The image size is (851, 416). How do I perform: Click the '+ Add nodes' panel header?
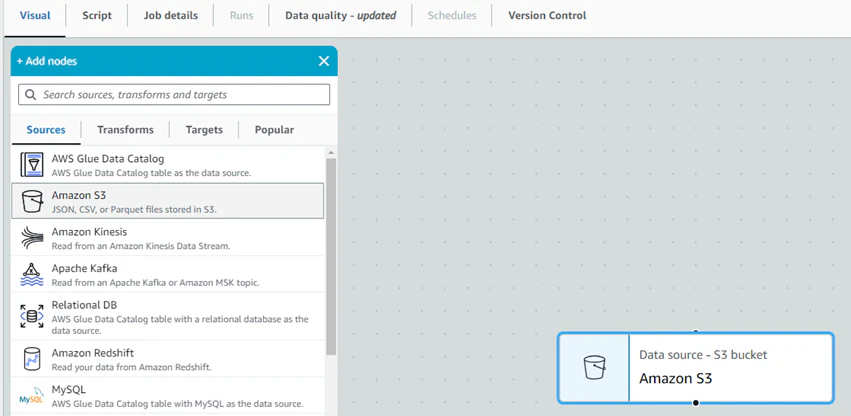[x=174, y=61]
